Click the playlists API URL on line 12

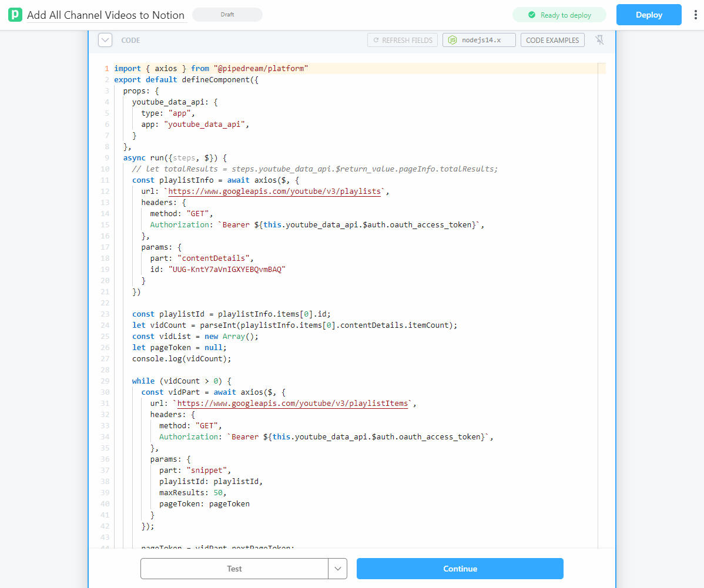coord(274,191)
